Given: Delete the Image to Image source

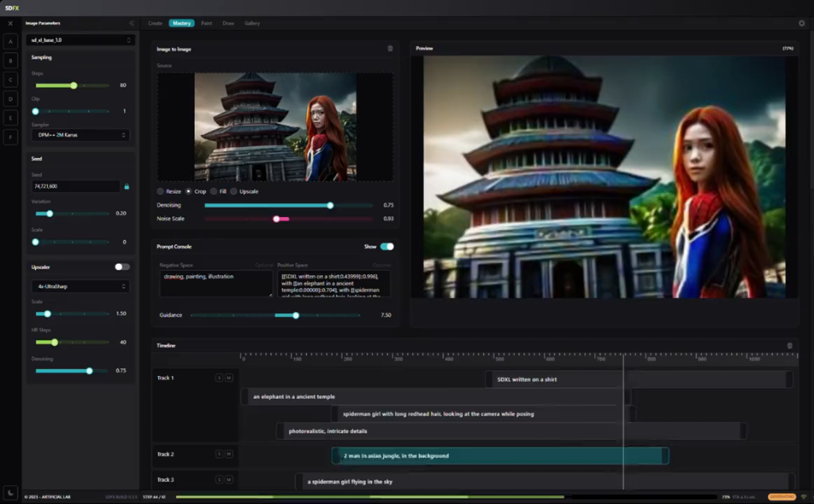Looking at the screenshot, I should pos(390,48).
